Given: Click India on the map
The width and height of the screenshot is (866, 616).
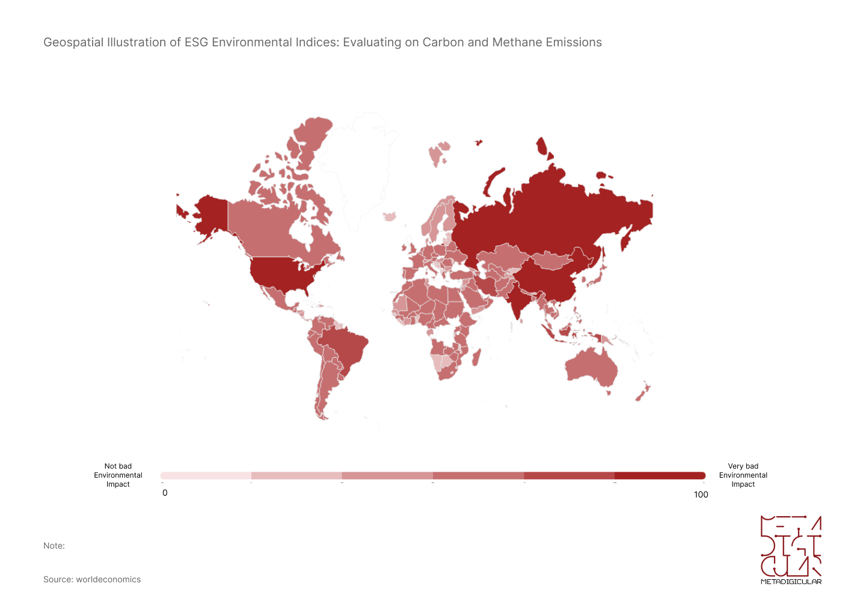Looking at the screenshot, I should pyautogui.click(x=517, y=299).
